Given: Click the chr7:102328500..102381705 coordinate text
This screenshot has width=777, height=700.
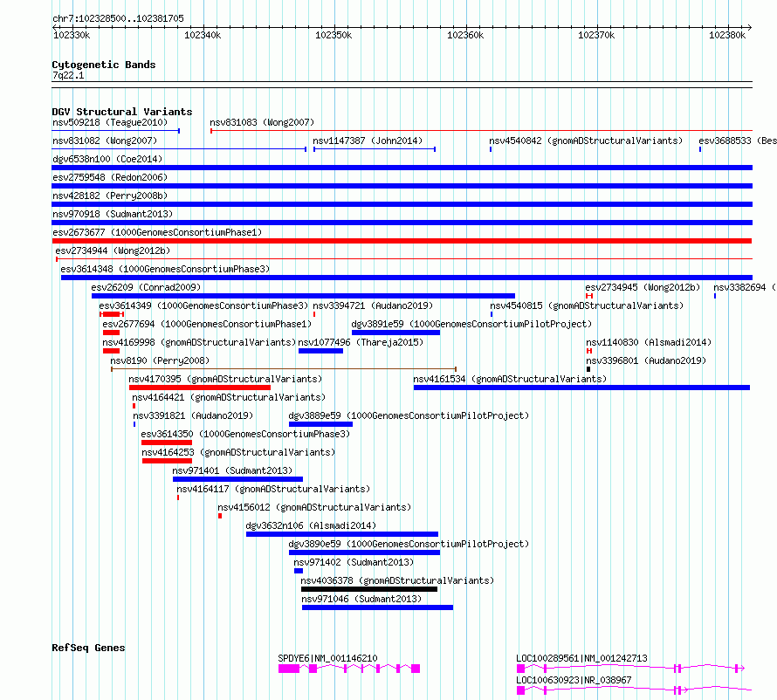Looking at the screenshot, I should point(118,18).
